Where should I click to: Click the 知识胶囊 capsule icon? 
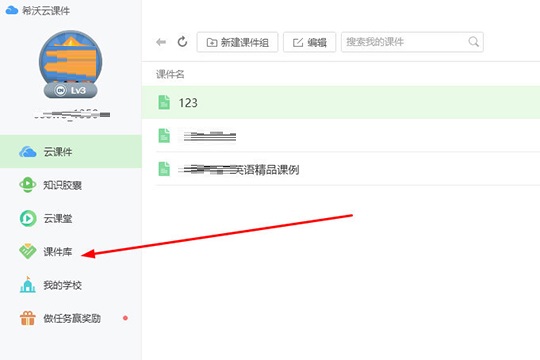point(28,185)
